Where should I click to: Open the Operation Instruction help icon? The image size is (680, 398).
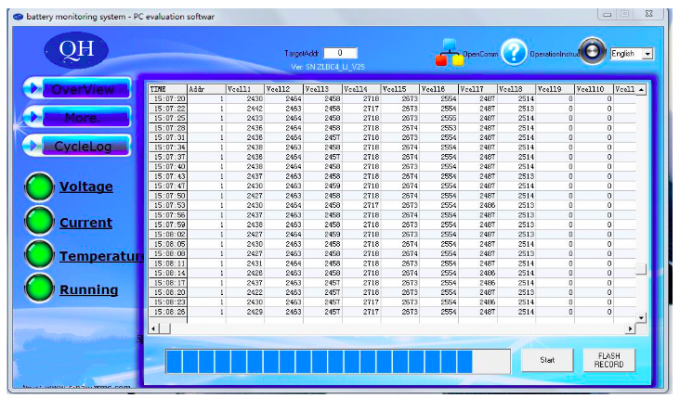(514, 53)
